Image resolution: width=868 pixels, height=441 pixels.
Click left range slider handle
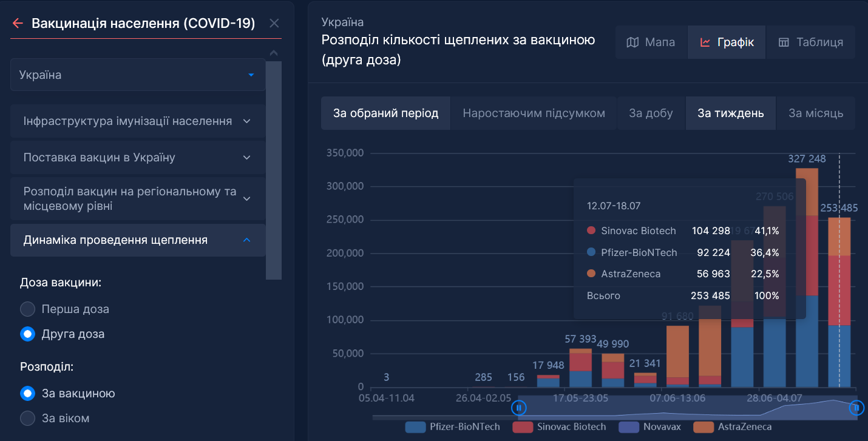518,408
